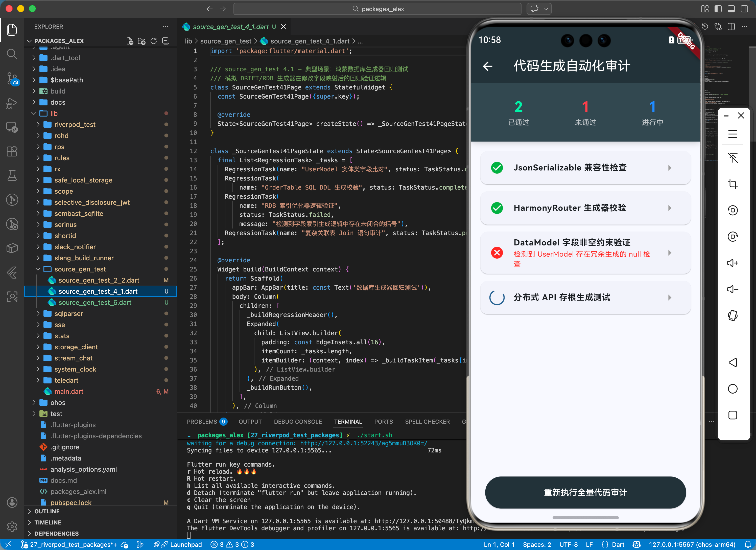Toggle the bottom panel layout button

coord(731,9)
